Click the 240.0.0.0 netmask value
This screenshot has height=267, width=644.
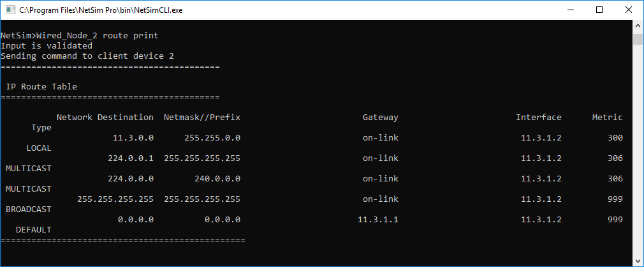(x=217, y=179)
